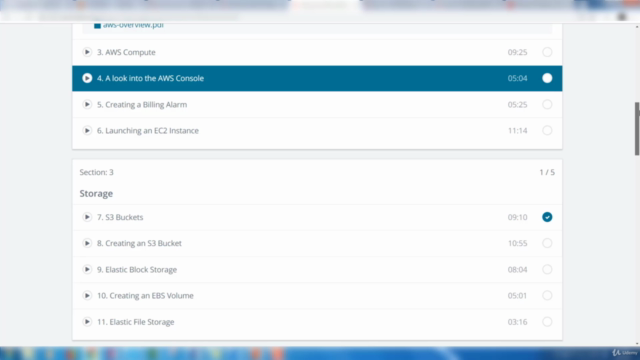
Task: Click play icon beside Creating a Billing Alarm
Action: (87, 104)
